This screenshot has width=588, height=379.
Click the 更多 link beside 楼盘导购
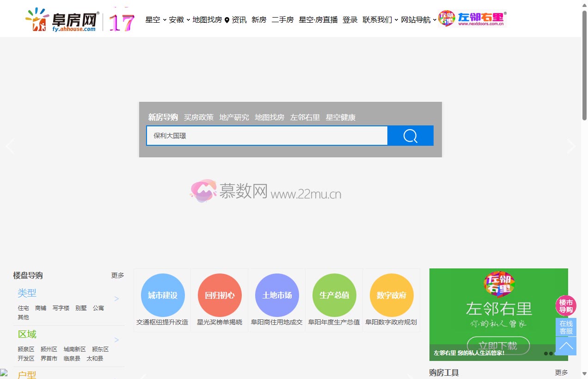(x=117, y=275)
